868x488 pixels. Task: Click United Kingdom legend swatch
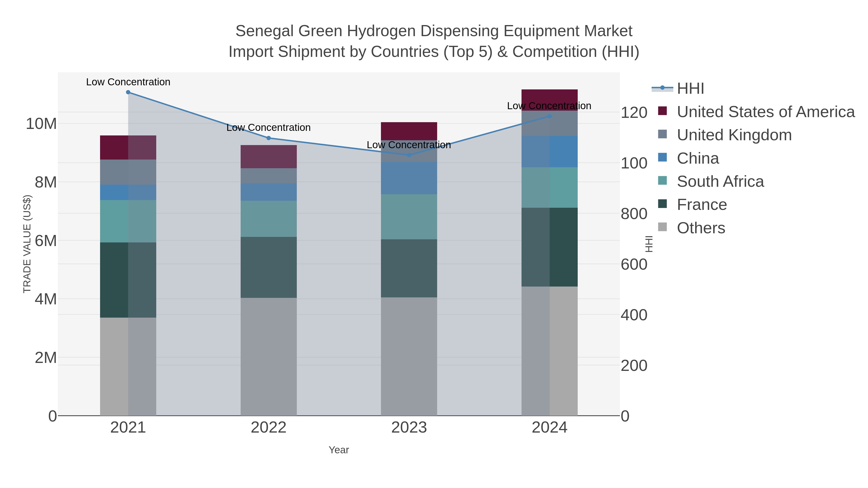[663, 134]
